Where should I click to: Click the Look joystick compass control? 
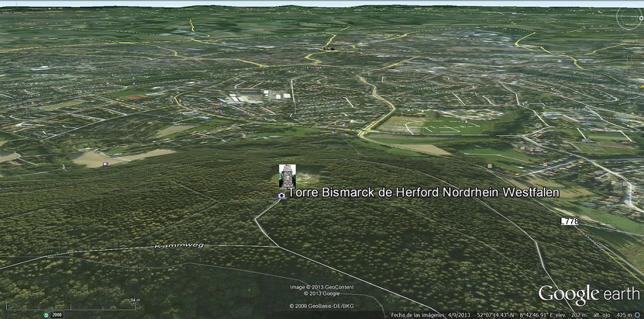point(628,18)
